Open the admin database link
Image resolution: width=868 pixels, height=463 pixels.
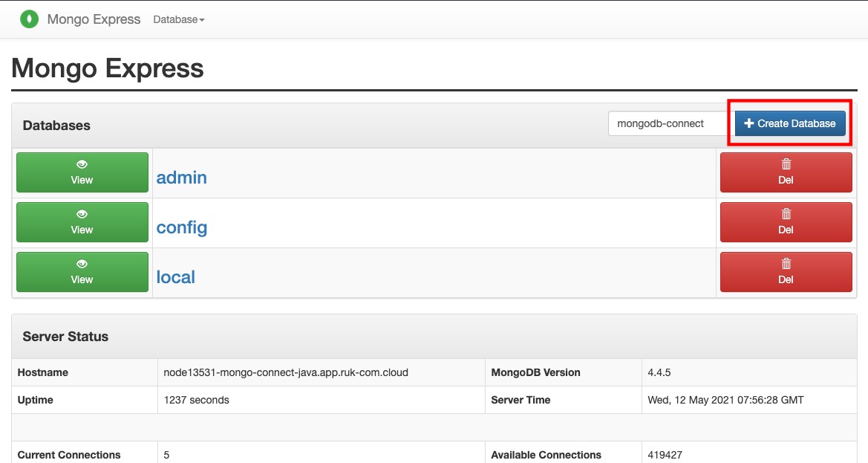point(182,177)
